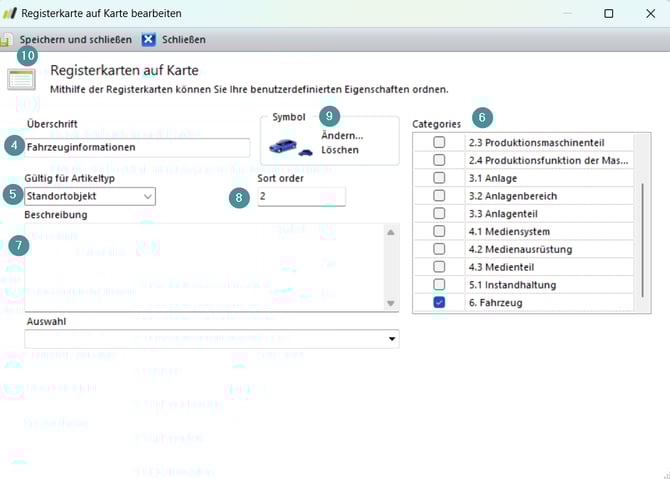The image size is (670, 479).
Task: Open the Gültig für Artikeltyp dropdown
Action: (x=148, y=197)
